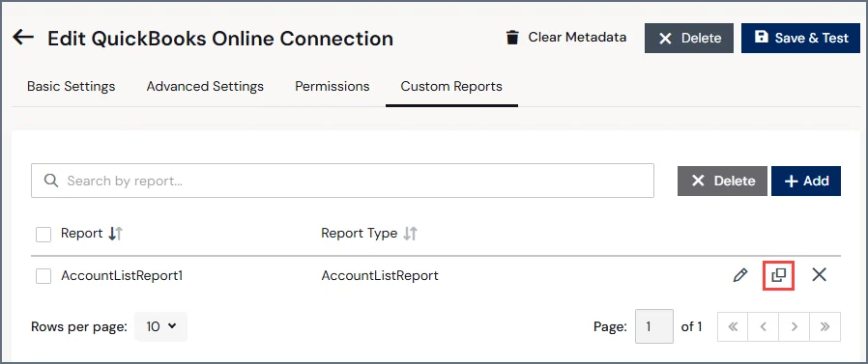Click the Report Type header label
This screenshot has width=868, height=364.
click(360, 234)
